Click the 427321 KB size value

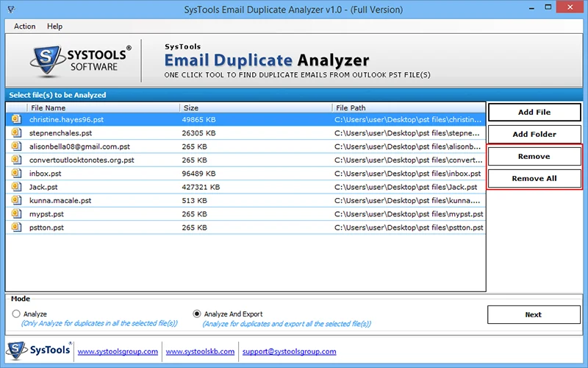201,188
